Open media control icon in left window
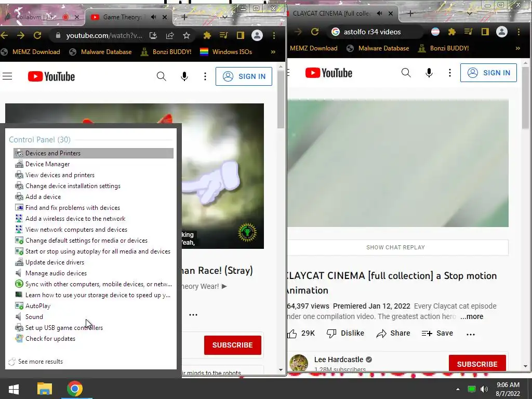Image resolution: width=532 pixels, height=399 pixels. 223,35
